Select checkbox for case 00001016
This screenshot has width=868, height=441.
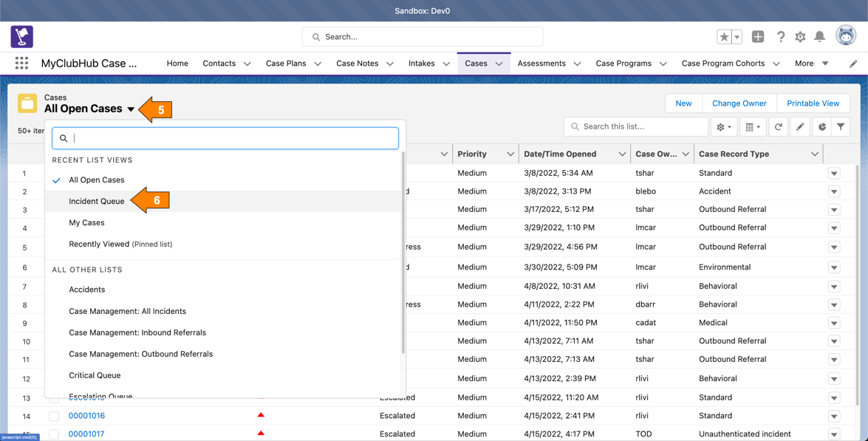coord(54,416)
